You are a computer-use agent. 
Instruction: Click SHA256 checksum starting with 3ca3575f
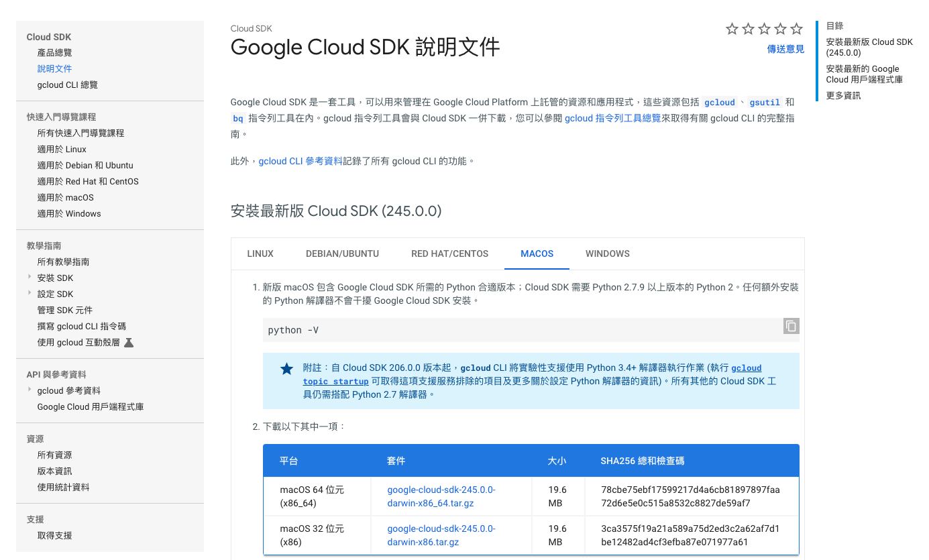pyautogui.click(x=691, y=535)
